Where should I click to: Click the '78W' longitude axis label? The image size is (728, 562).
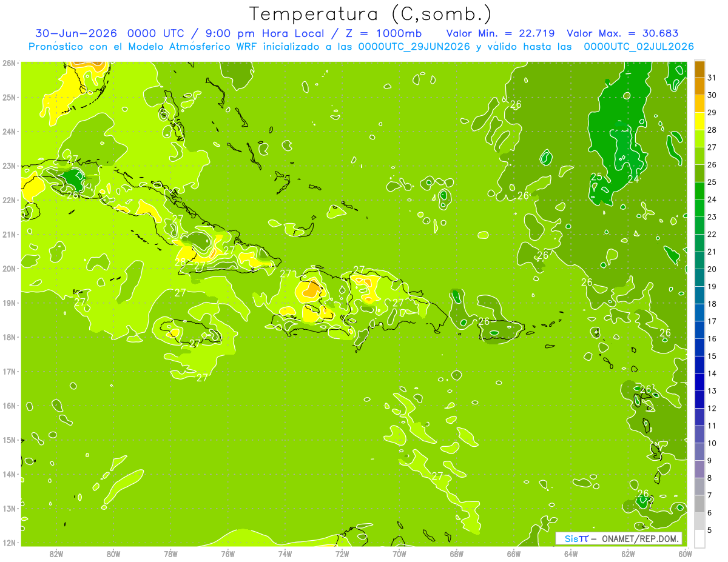[170, 553]
